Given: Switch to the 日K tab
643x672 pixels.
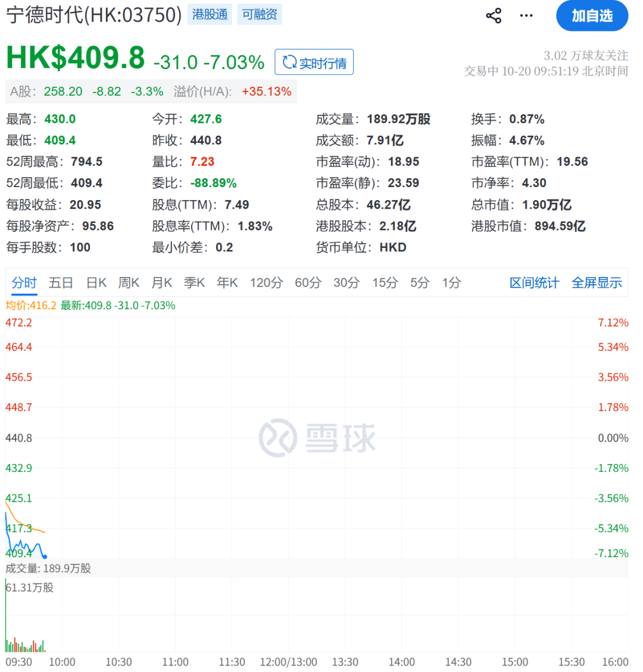Looking at the screenshot, I should point(96,283).
